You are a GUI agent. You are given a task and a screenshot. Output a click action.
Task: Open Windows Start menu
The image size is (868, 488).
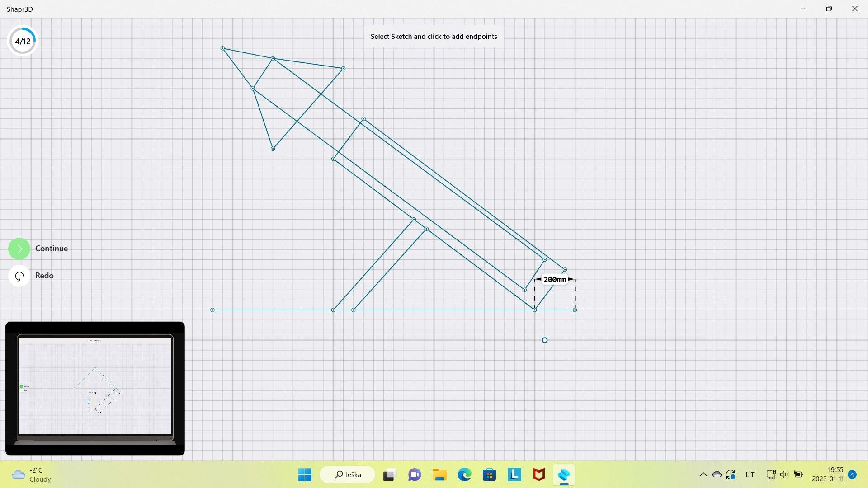click(305, 474)
